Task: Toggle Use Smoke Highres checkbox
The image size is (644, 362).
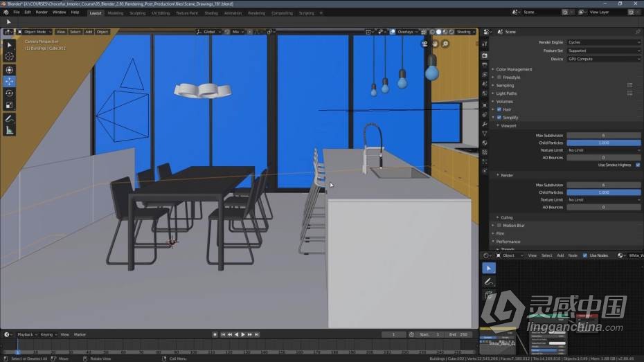Action: click(x=638, y=165)
